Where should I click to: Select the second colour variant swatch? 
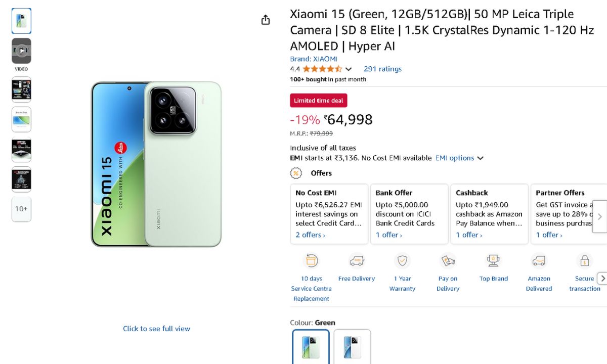352,347
